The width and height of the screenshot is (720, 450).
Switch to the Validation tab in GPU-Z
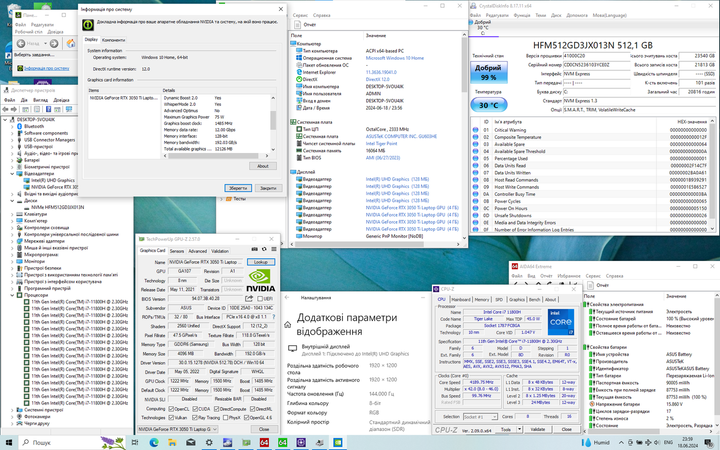click(220, 251)
